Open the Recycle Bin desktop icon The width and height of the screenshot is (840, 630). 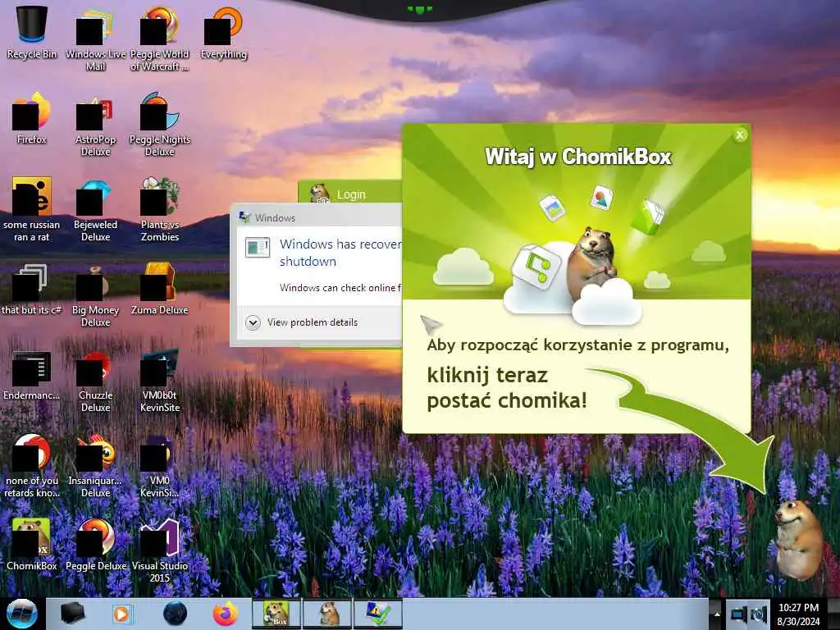pyautogui.click(x=32, y=32)
